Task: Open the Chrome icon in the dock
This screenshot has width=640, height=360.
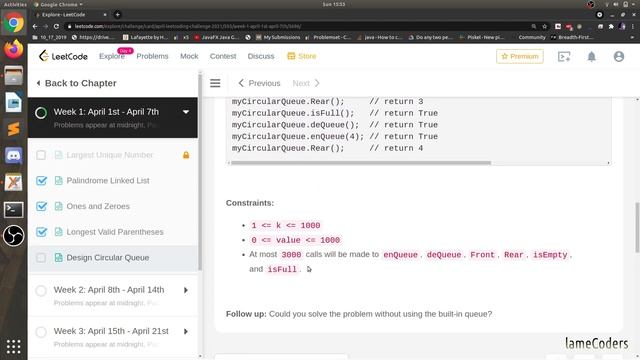Action: [x=13, y=23]
